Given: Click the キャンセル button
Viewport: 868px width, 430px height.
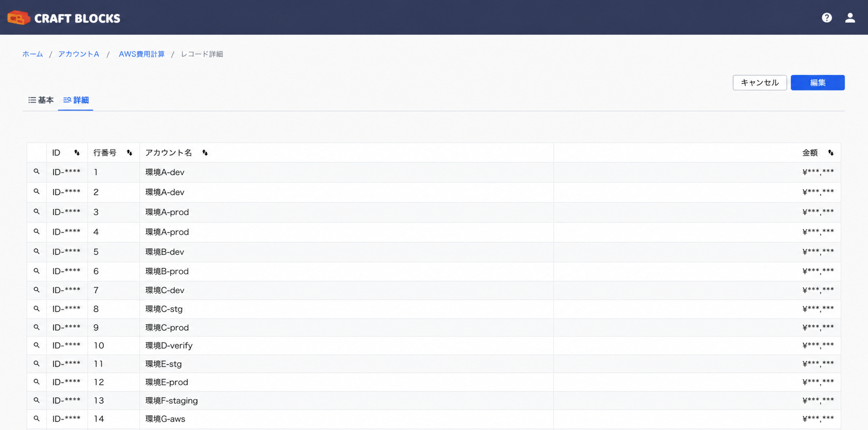Looking at the screenshot, I should pos(760,83).
